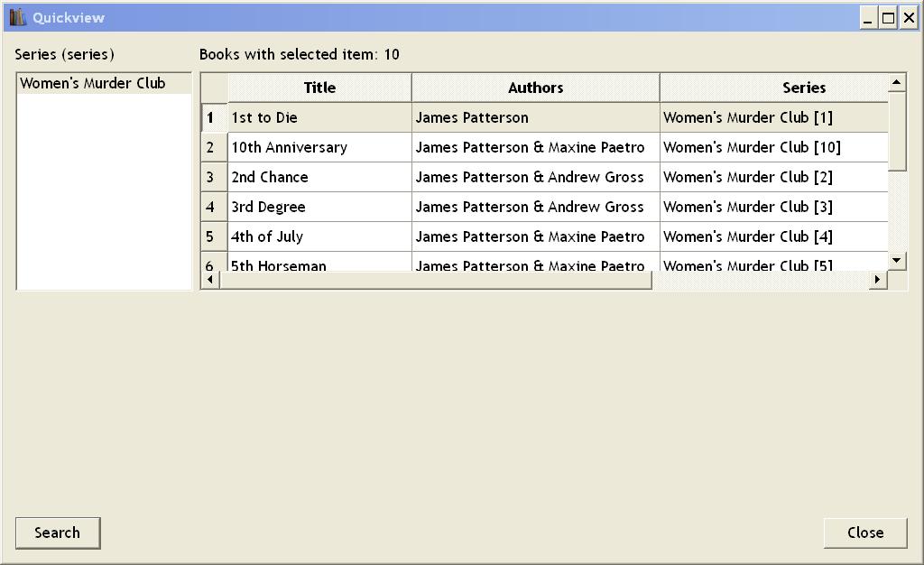Click the 2nd Chance title cell

point(270,177)
